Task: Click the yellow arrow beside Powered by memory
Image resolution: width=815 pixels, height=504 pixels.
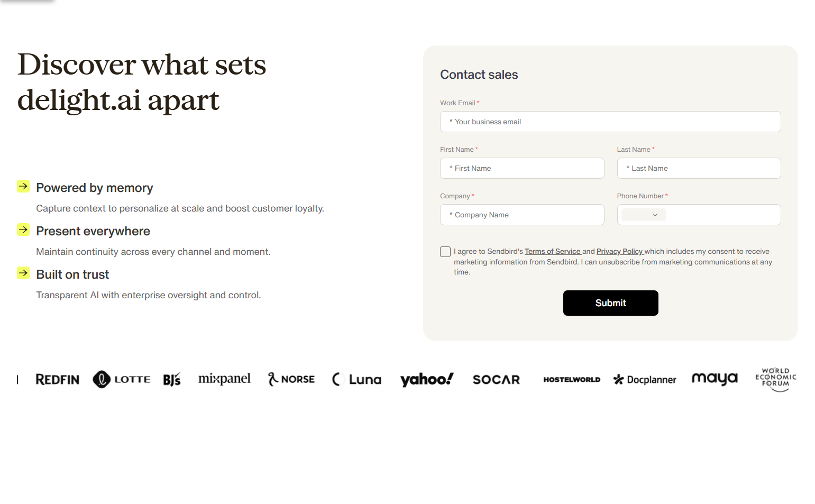Action: [23, 186]
